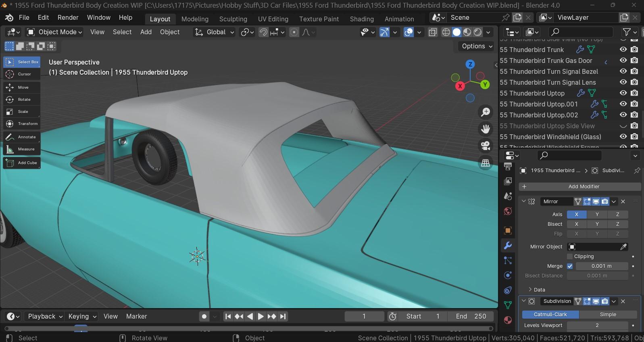Click the Add Modifier button
This screenshot has width=644, height=342.
pyautogui.click(x=579, y=187)
